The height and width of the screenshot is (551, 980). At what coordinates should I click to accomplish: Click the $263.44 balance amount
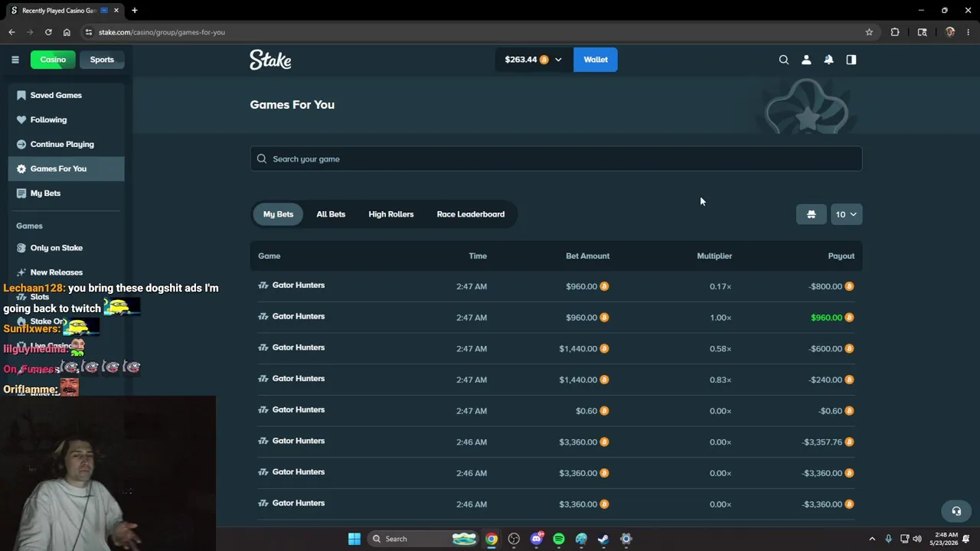pyautogui.click(x=521, y=60)
